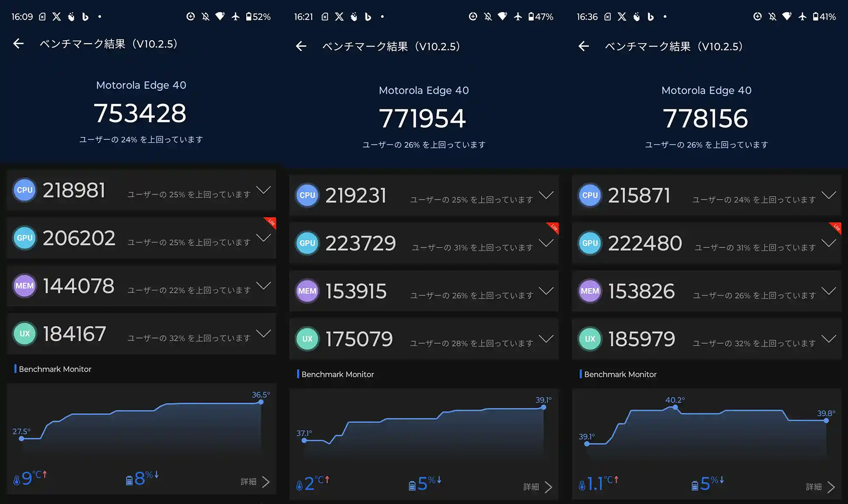Expand the UX 185979 score details
This screenshot has height=504, width=848.
point(828,339)
